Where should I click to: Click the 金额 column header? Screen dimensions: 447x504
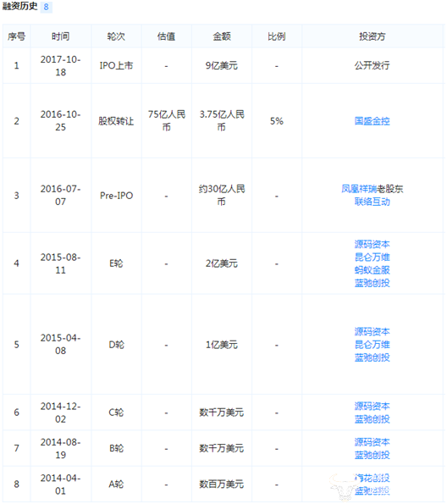point(222,36)
